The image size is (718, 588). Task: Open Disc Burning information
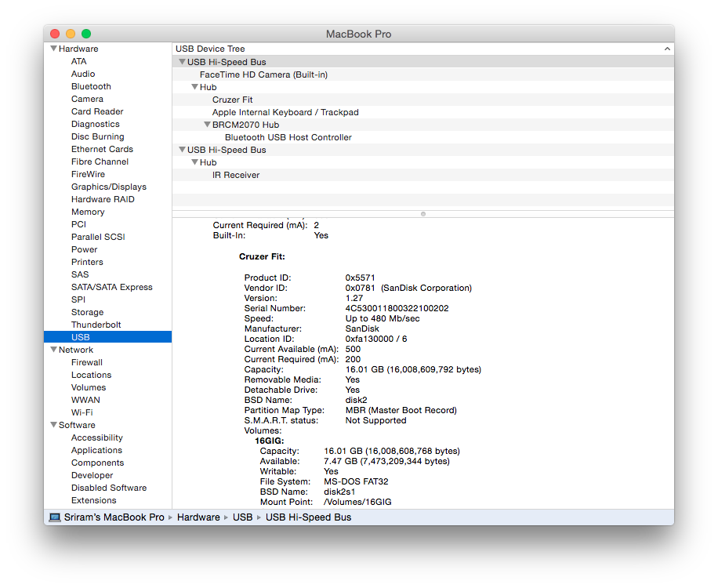(97, 136)
